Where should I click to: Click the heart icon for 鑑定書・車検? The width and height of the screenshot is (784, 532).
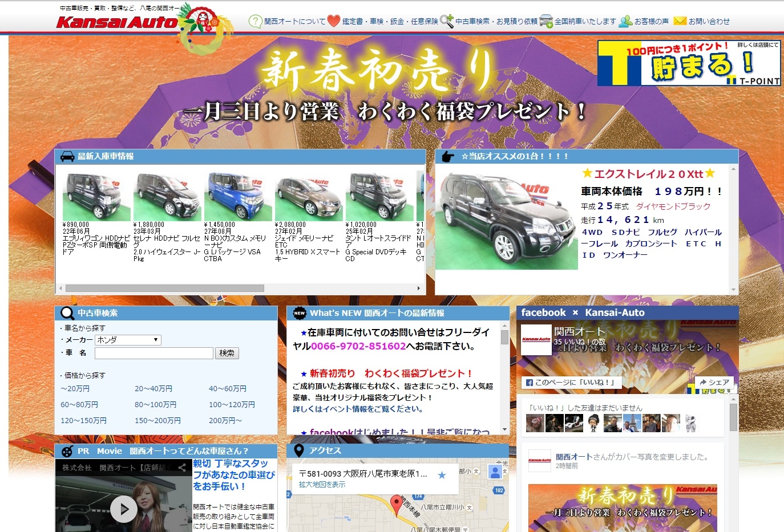[334, 22]
